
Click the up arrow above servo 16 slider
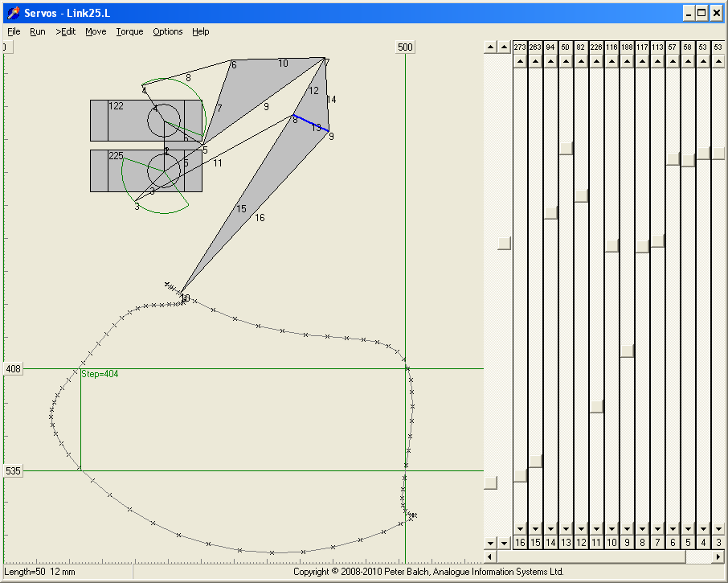tap(519, 60)
